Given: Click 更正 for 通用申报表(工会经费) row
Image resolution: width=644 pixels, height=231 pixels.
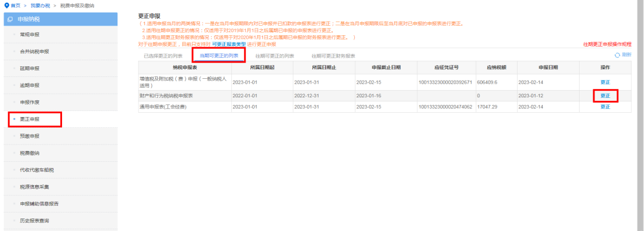Looking at the screenshot, I should (605, 107).
